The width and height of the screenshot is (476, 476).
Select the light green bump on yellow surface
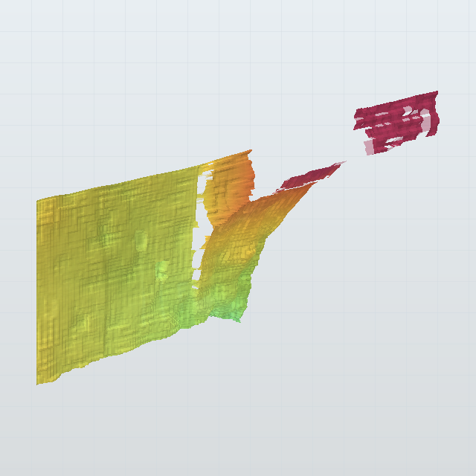pos(162,269)
